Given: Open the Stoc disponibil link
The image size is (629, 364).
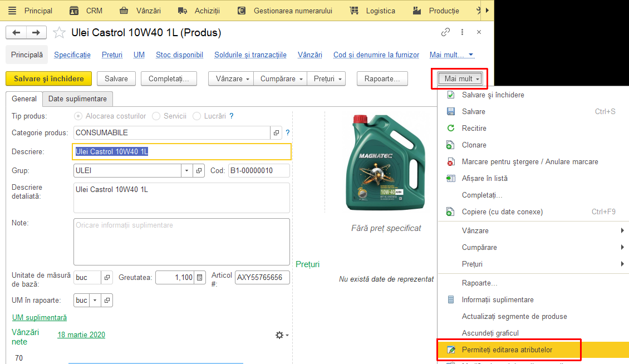Looking at the screenshot, I should click(x=179, y=55).
